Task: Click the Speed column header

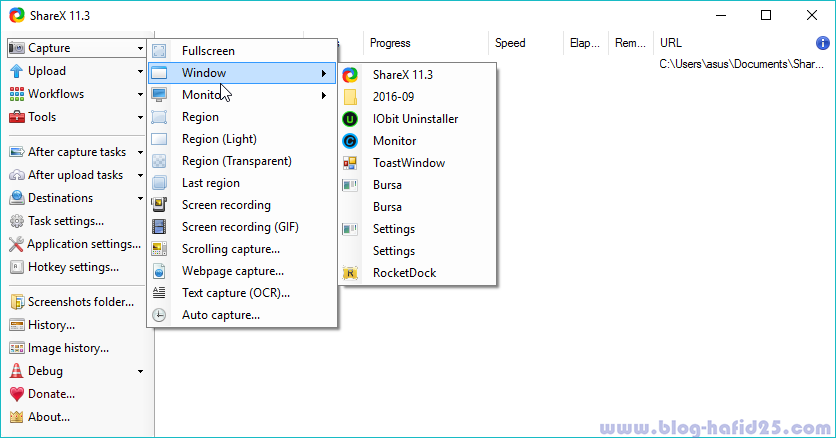Action: [x=526, y=43]
